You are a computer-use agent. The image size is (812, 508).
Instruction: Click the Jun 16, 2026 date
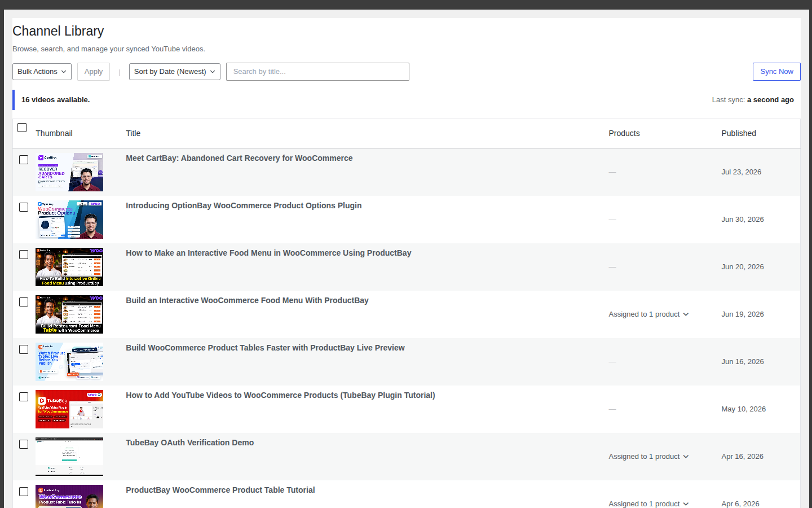[x=743, y=362]
